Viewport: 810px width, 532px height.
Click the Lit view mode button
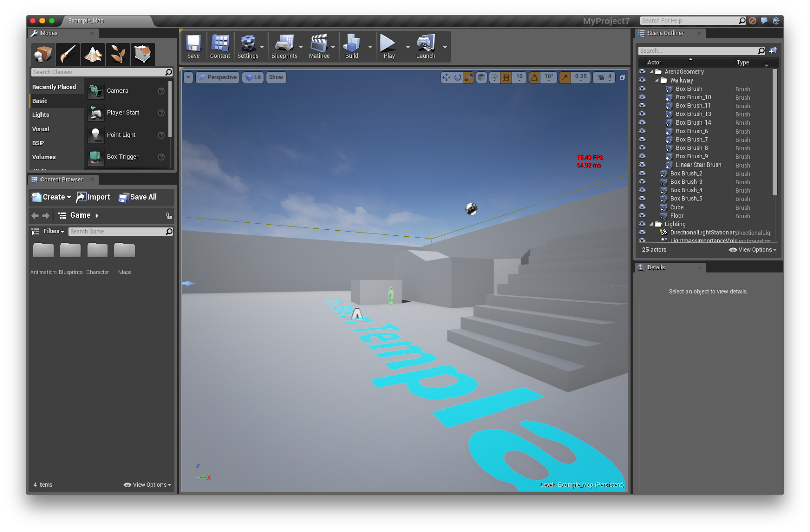point(253,77)
